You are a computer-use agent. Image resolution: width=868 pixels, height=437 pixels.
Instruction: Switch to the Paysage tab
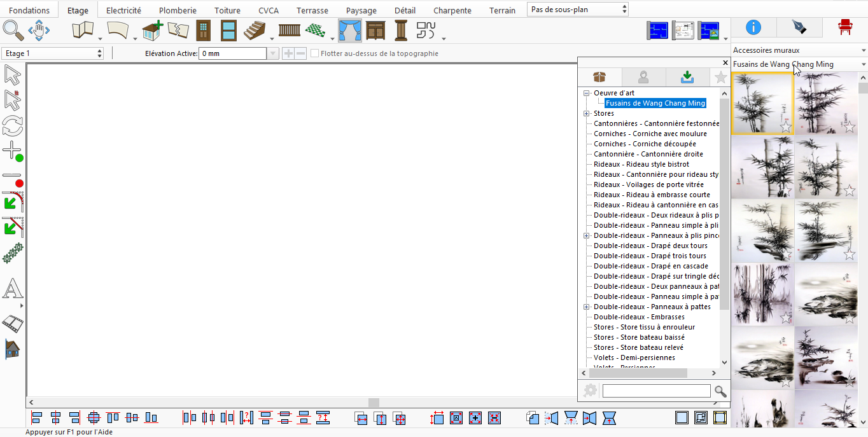361,10
